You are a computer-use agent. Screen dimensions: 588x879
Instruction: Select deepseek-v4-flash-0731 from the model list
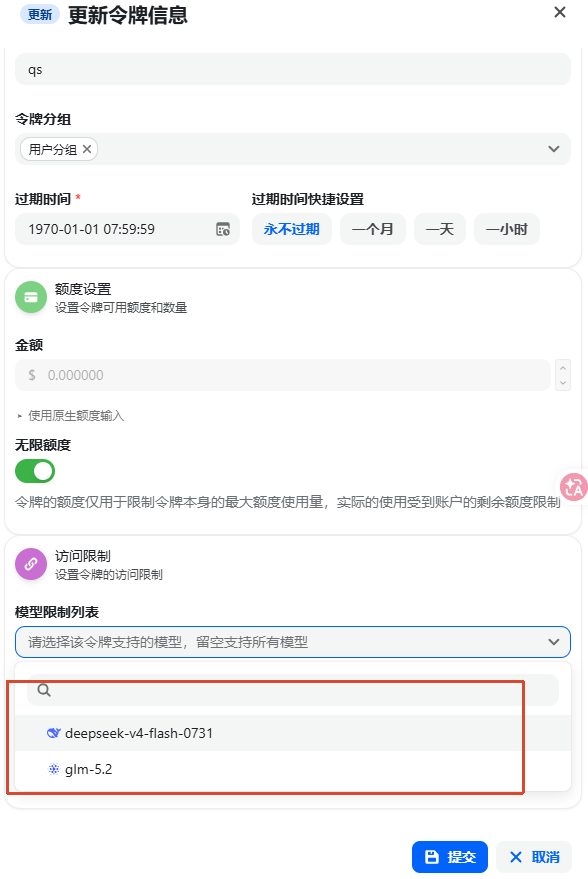click(x=293, y=733)
